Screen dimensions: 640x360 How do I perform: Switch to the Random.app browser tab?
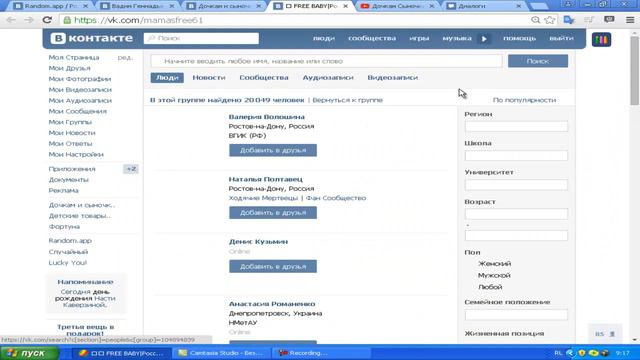coord(51,6)
